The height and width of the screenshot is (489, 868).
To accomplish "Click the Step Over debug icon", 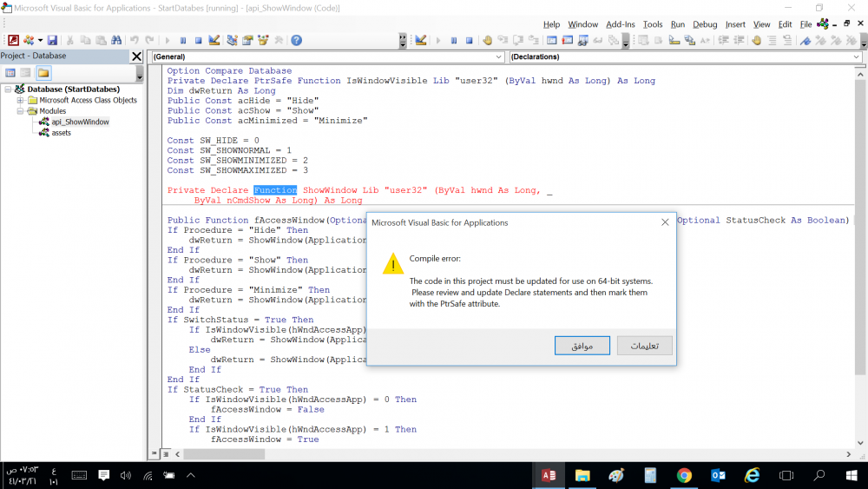I will (x=518, y=41).
